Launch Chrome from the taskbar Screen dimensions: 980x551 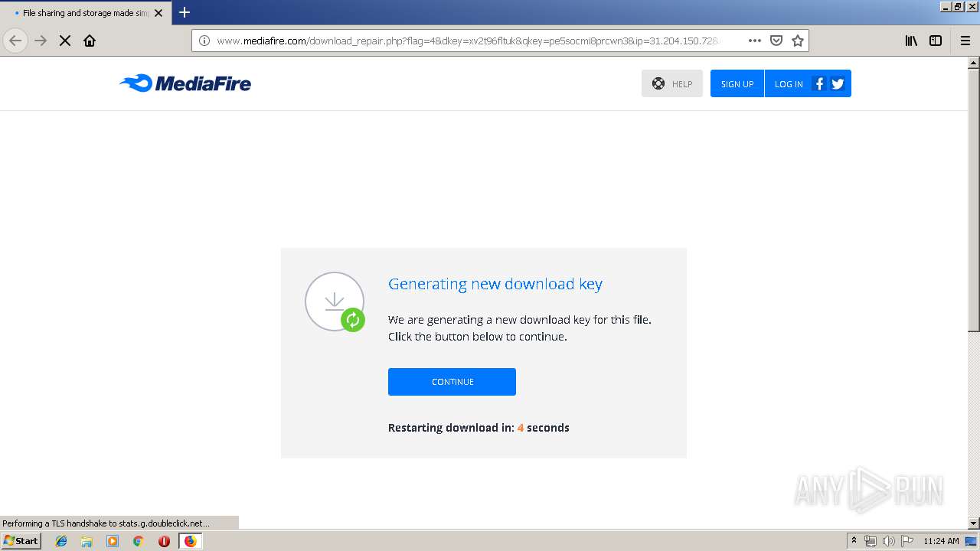click(x=139, y=541)
